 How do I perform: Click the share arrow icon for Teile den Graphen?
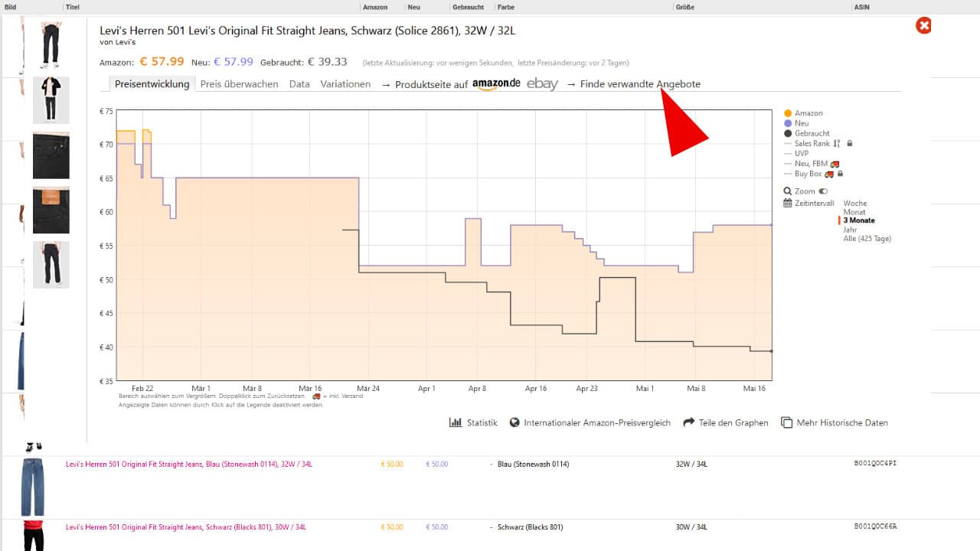click(688, 422)
